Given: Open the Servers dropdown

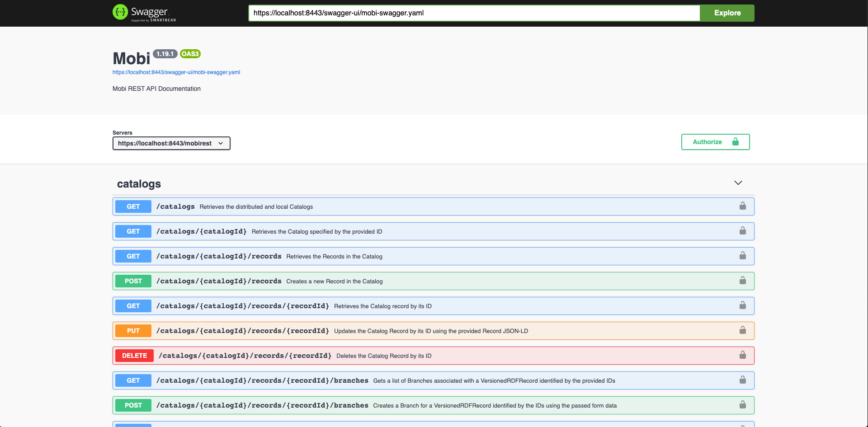Looking at the screenshot, I should click(x=171, y=143).
